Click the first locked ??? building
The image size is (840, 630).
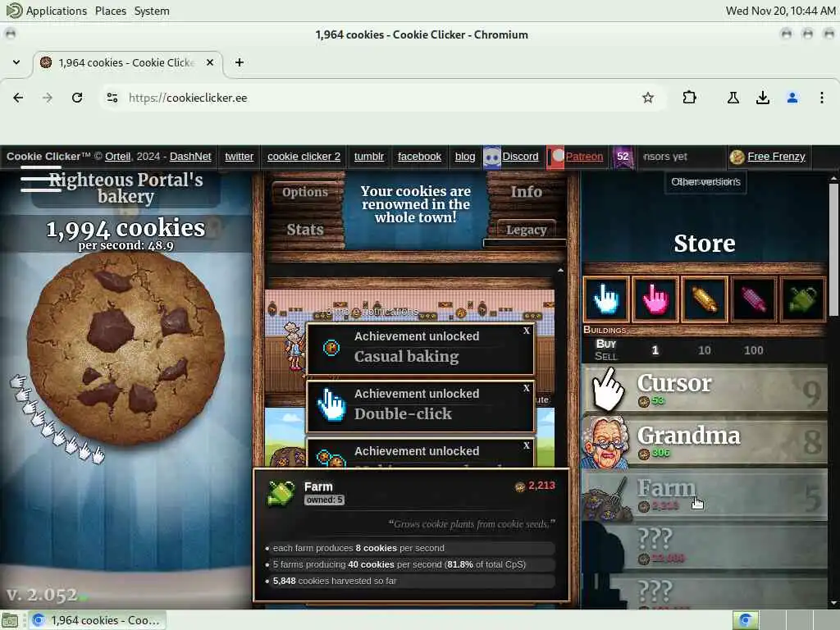(x=705, y=546)
